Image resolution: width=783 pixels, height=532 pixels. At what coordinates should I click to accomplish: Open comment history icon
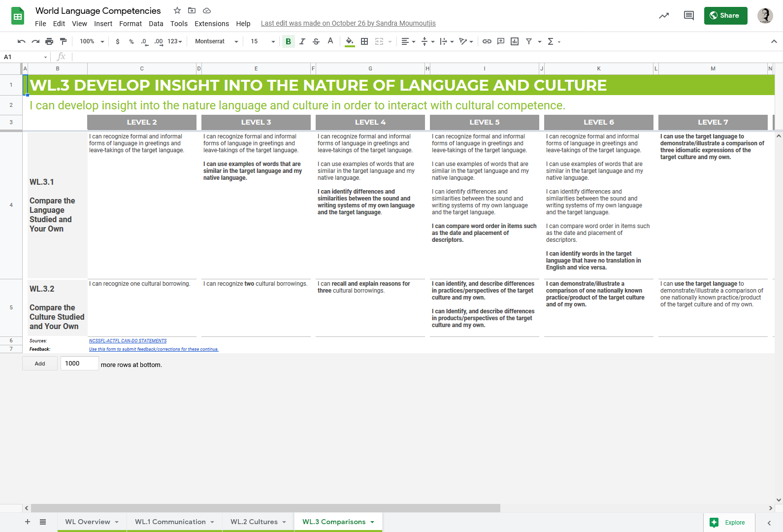pyautogui.click(x=688, y=16)
